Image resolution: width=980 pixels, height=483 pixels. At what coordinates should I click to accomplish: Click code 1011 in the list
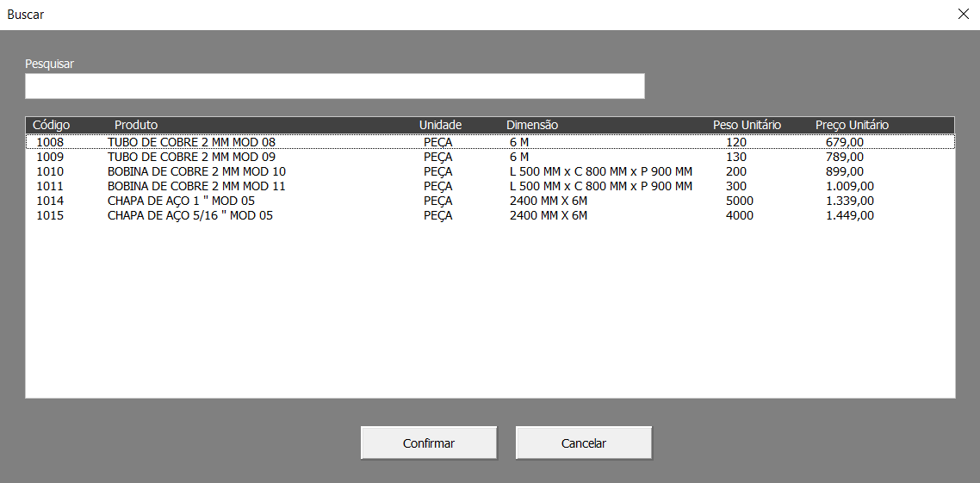coord(50,186)
